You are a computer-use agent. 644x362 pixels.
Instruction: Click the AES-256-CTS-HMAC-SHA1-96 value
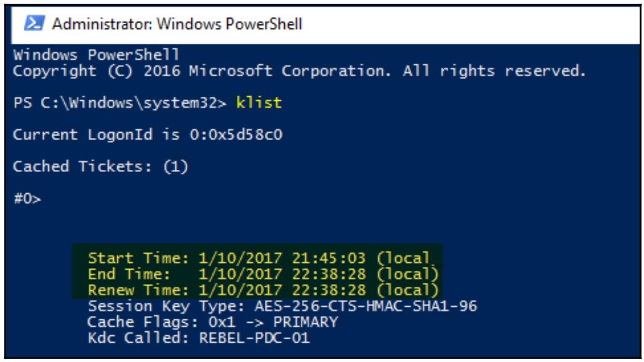click(x=365, y=306)
